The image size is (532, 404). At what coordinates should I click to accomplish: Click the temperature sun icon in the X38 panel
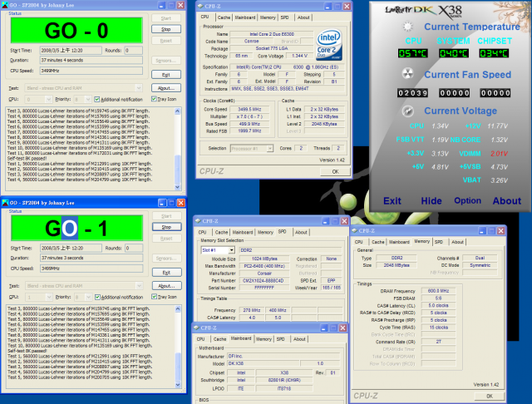pos(408,27)
